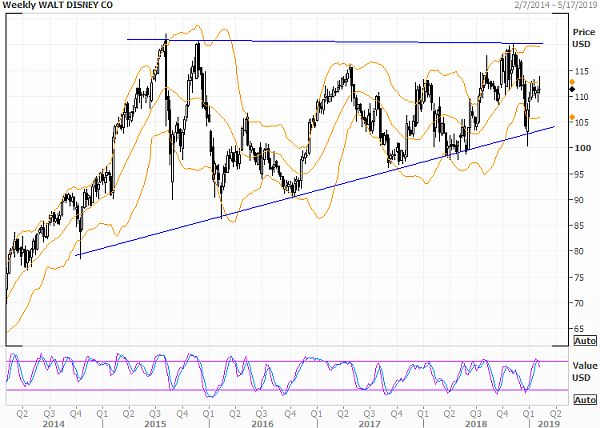Click the 'Value USD' axis label

pos(585,371)
